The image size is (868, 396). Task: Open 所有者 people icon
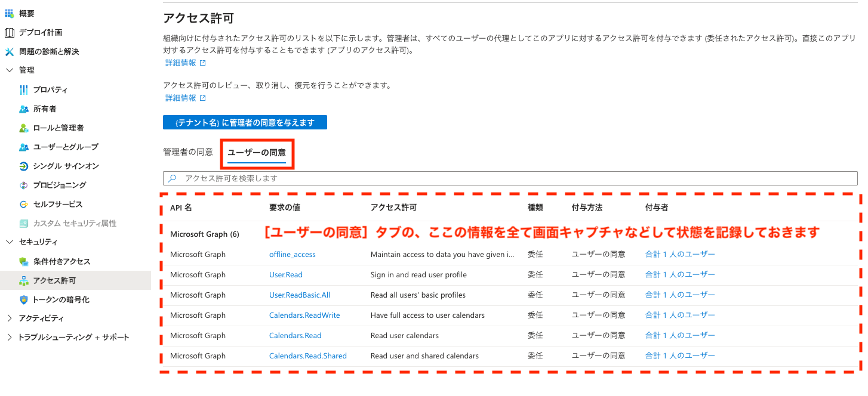click(x=24, y=109)
